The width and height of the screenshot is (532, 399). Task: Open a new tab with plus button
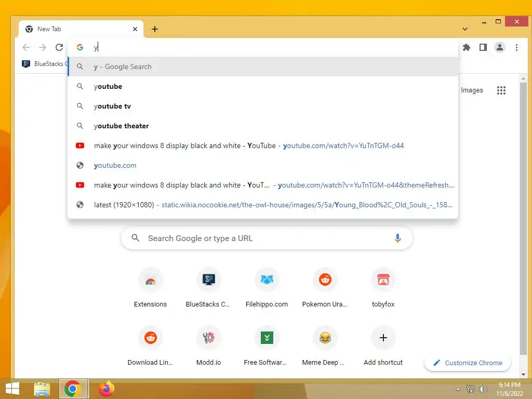[x=155, y=29]
